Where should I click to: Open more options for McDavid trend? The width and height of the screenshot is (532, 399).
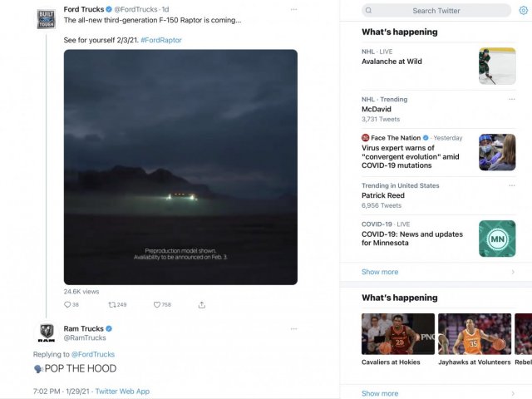point(511,99)
